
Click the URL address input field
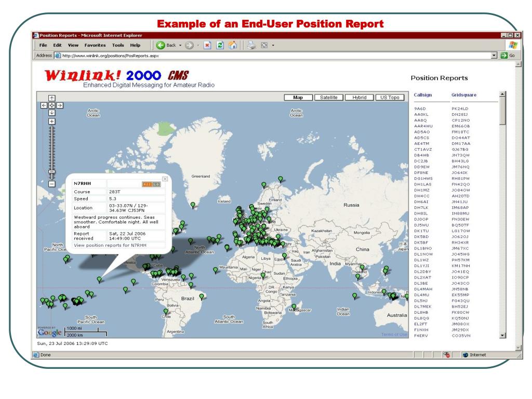pos(275,55)
